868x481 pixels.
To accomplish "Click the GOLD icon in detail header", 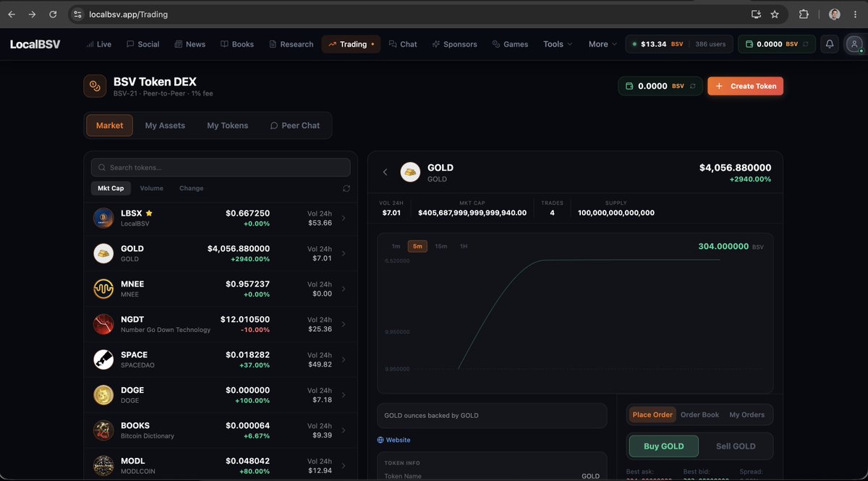I will [x=410, y=172].
